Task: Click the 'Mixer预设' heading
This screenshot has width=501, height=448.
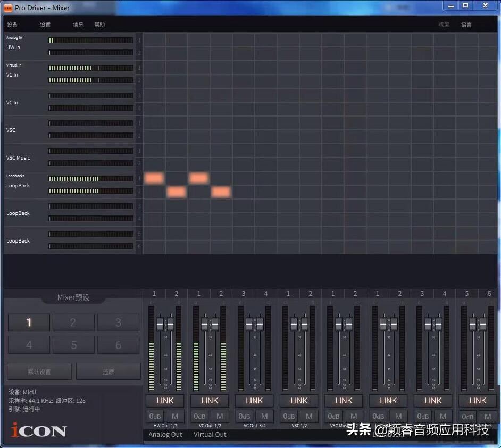Action: tap(73, 297)
